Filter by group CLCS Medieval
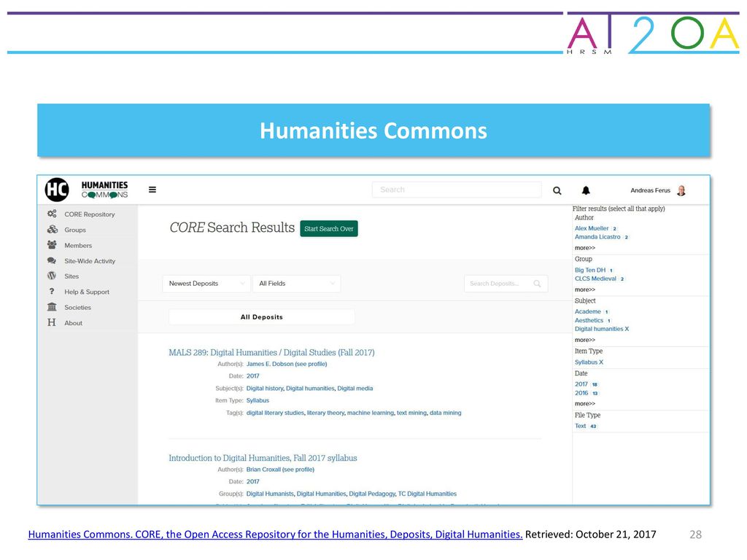 (x=595, y=279)
